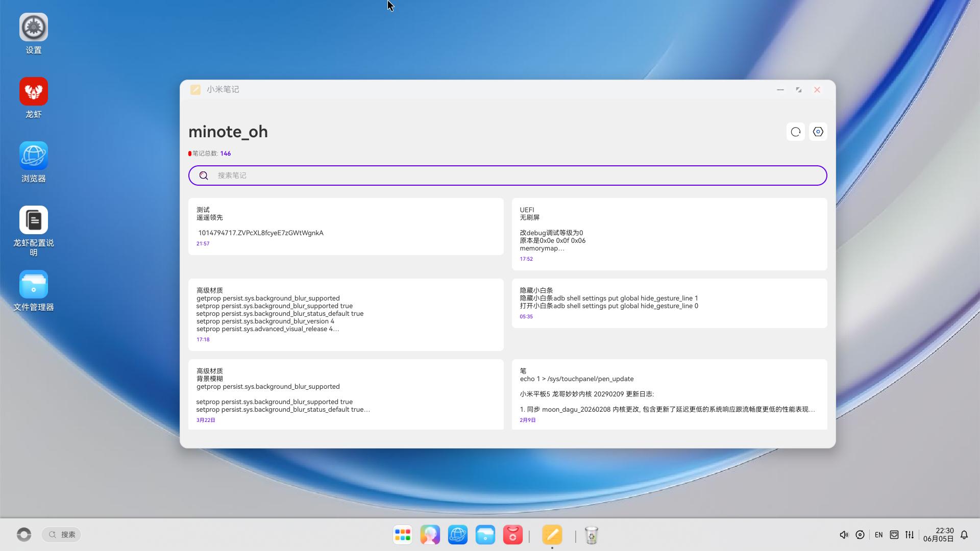Click the minote_oh heading

pos(228,132)
